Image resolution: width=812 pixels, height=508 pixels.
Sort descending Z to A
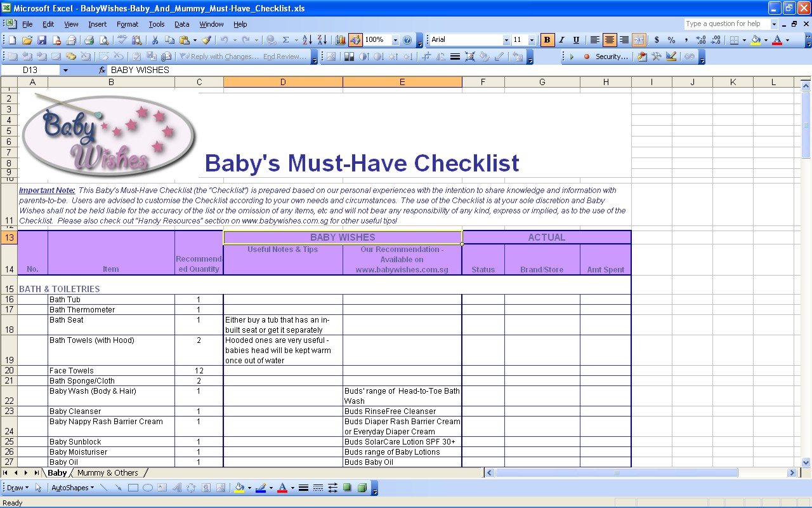tap(322, 40)
